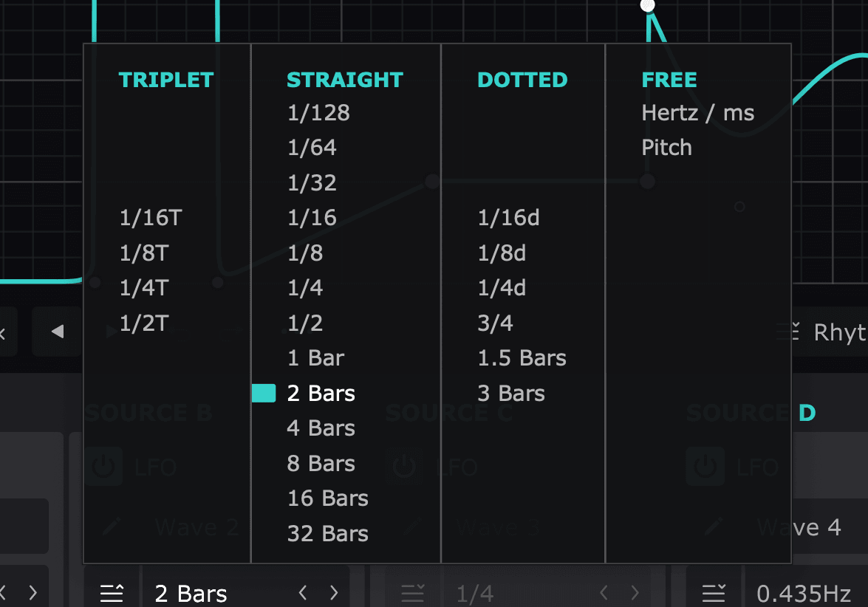
Task: Click the left chevron beside 2 Bars
Action: [x=302, y=593]
